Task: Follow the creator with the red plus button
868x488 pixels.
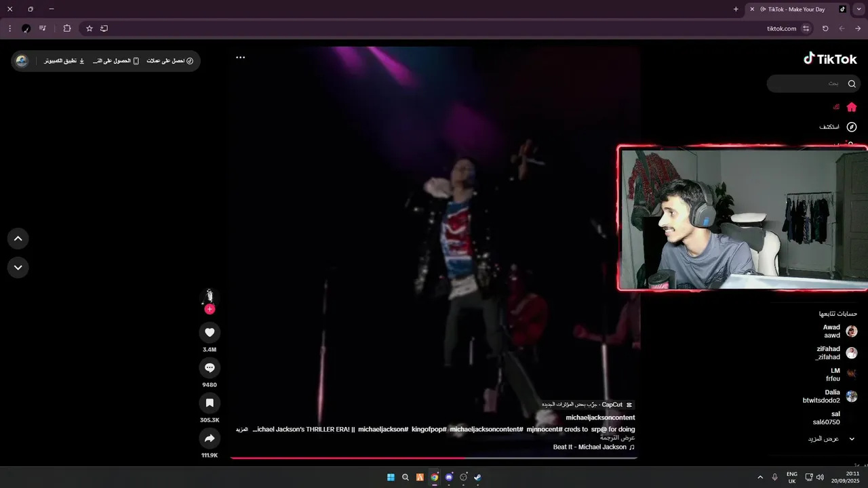Action: [210, 309]
